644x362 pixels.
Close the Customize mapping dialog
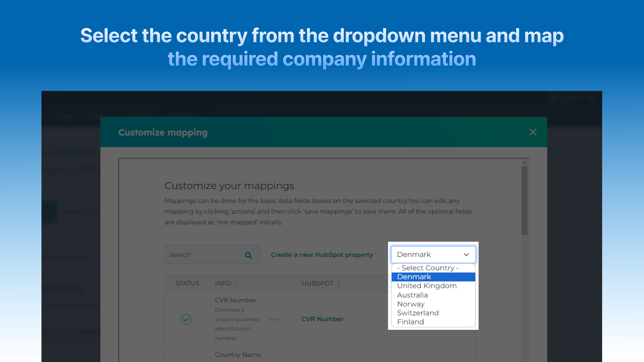[x=533, y=132]
